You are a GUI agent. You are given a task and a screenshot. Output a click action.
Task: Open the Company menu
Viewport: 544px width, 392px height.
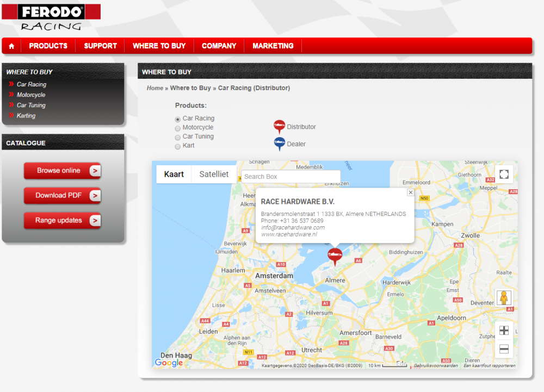coord(219,46)
